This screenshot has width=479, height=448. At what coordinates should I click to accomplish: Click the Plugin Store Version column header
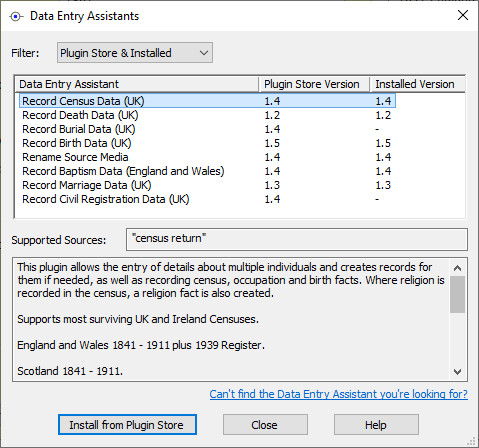tap(314, 84)
